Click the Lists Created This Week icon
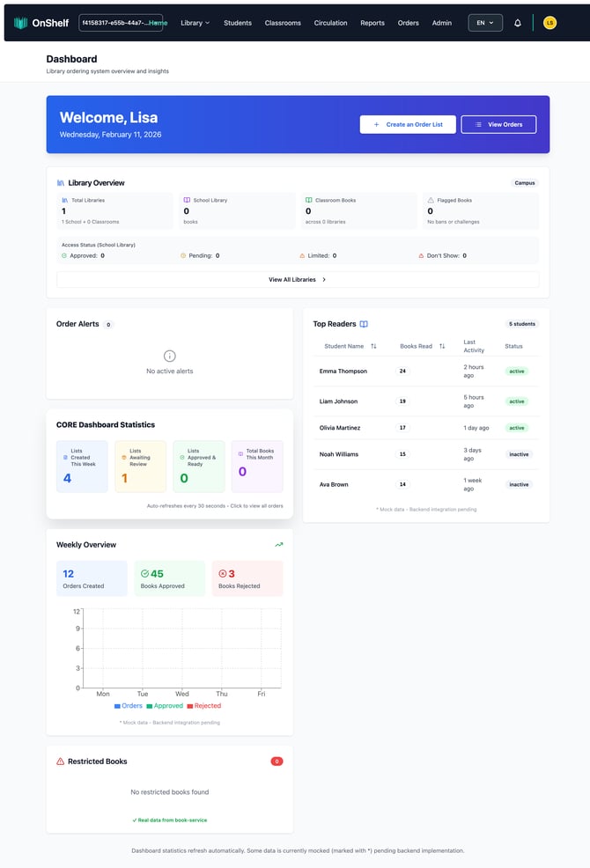This screenshot has width=590, height=868. [x=65, y=457]
